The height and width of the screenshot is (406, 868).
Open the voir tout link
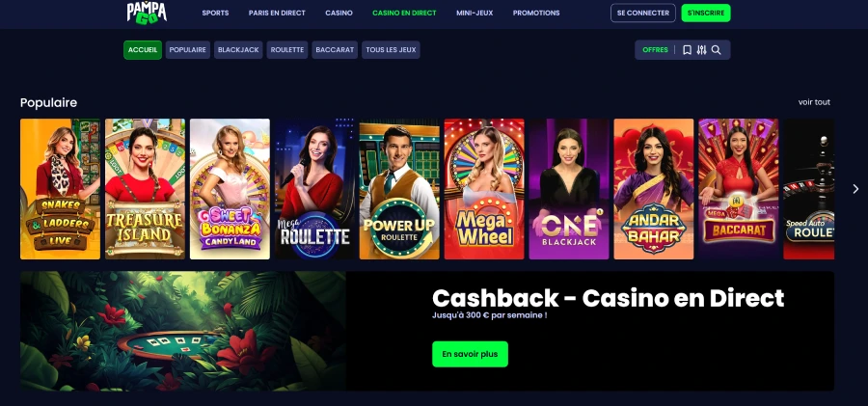click(814, 102)
